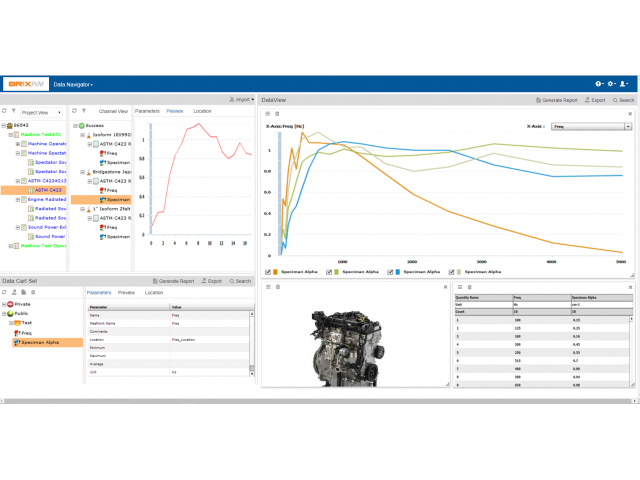Open the Data Navigator menu
Viewport: 640px width, 480px height.
coord(73,85)
